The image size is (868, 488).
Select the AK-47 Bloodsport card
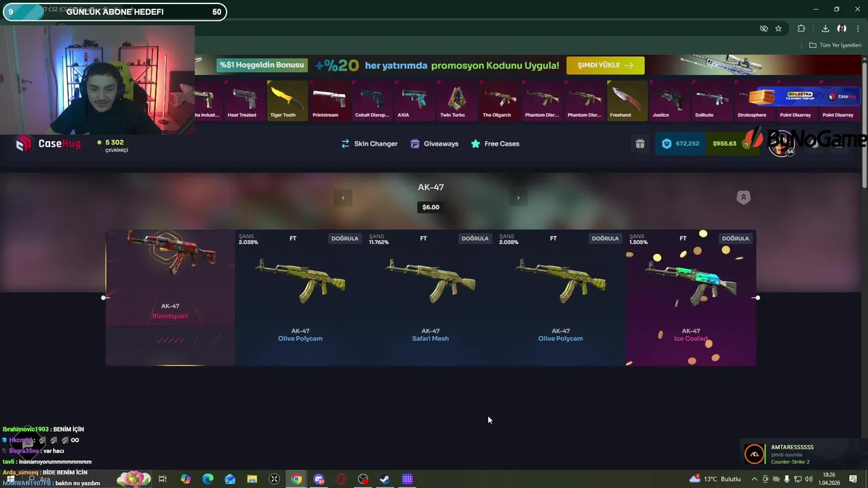(x=170, y=298)
